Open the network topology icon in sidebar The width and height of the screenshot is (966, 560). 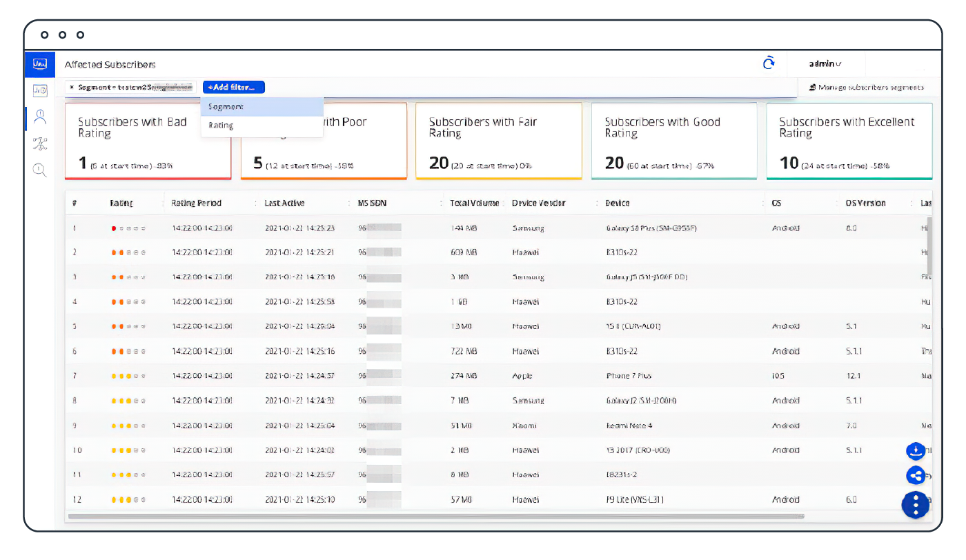[40, 143]
